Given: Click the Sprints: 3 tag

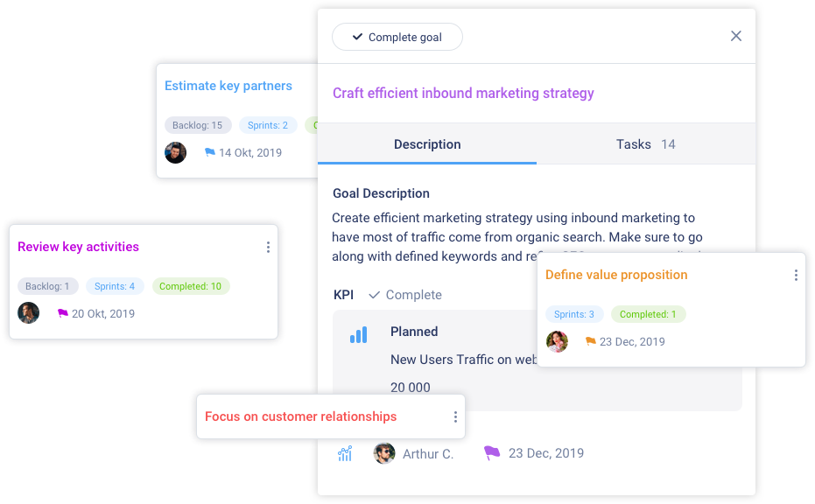Looking at the screenshot, I should (x=574, y=314).
